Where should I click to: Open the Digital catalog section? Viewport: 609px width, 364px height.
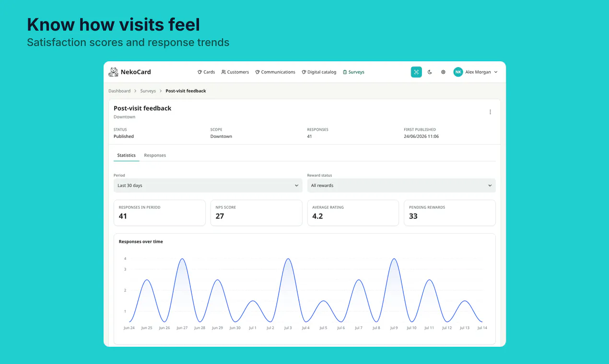(319, 72)
